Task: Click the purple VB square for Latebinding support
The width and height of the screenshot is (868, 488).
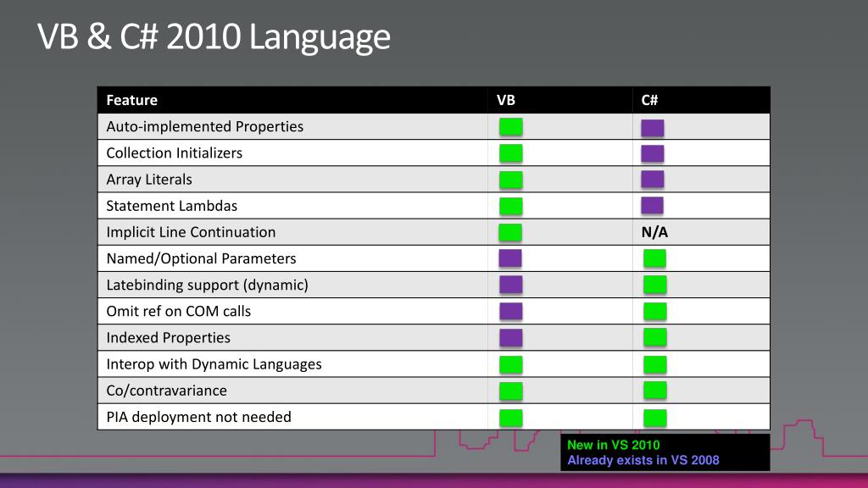Action: [x=510, y=285]
